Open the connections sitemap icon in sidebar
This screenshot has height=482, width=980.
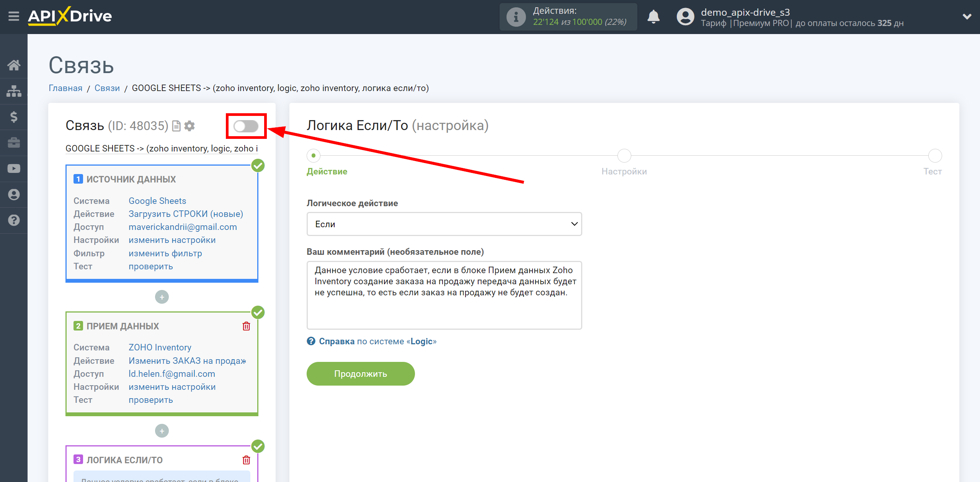tap(14, 91)
